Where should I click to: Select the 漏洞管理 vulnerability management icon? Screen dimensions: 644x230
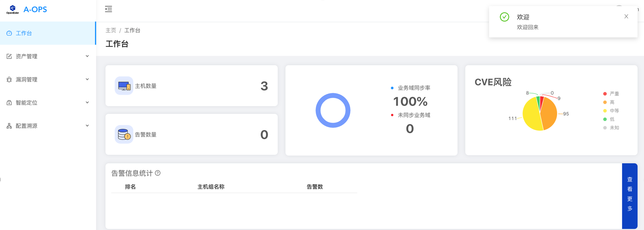click(8, 79)
